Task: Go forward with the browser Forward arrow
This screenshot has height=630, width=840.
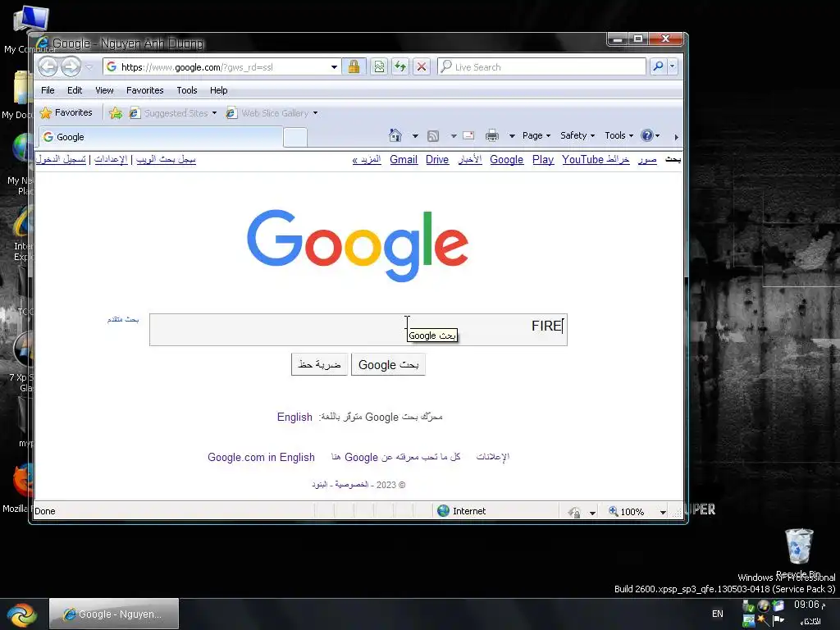Action: point(71,67)
